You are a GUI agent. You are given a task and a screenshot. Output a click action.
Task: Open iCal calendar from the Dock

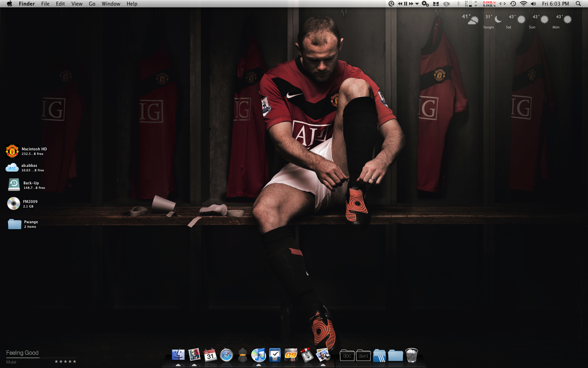[x=210, y=355]
